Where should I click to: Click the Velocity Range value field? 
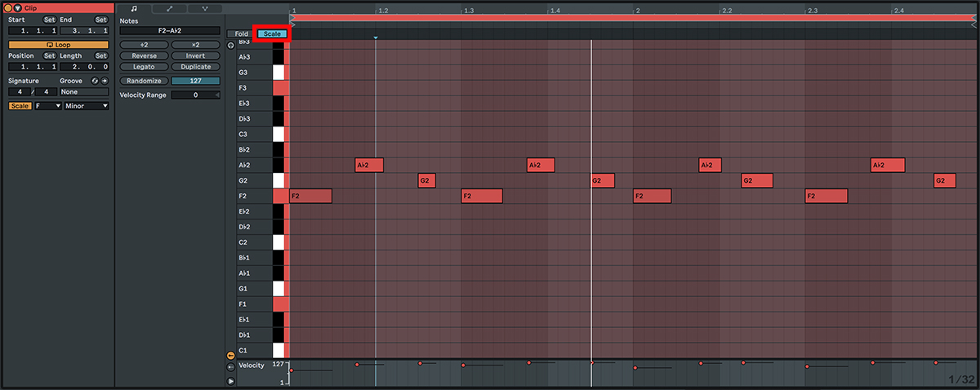195,95
